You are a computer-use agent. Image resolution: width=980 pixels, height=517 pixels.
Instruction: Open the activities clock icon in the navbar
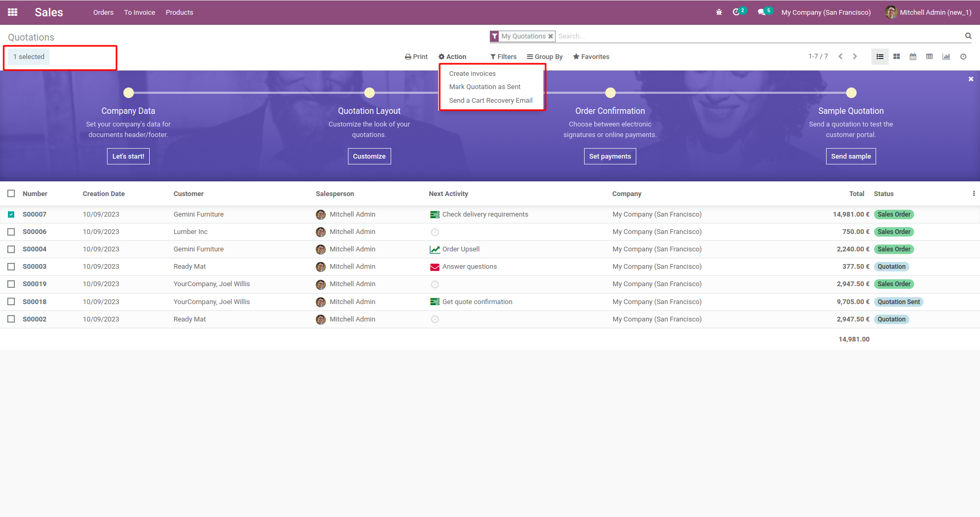point(736,12)
